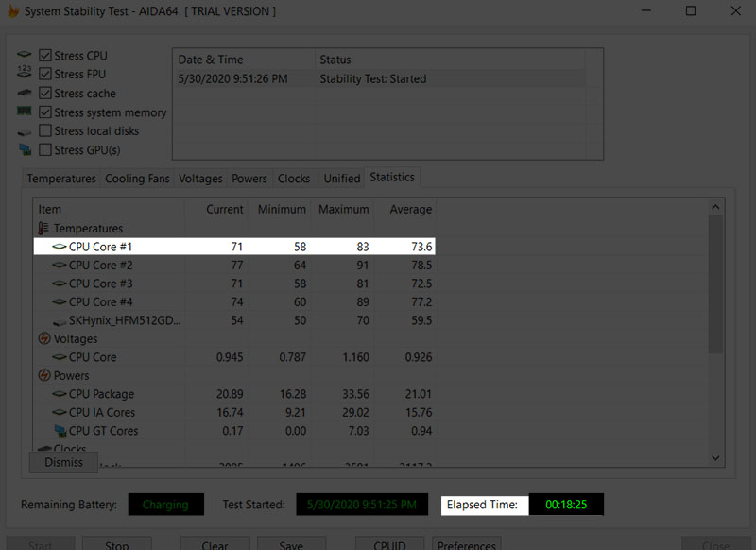Click the Elapsed Time value 00:18:25

(566, 505)
